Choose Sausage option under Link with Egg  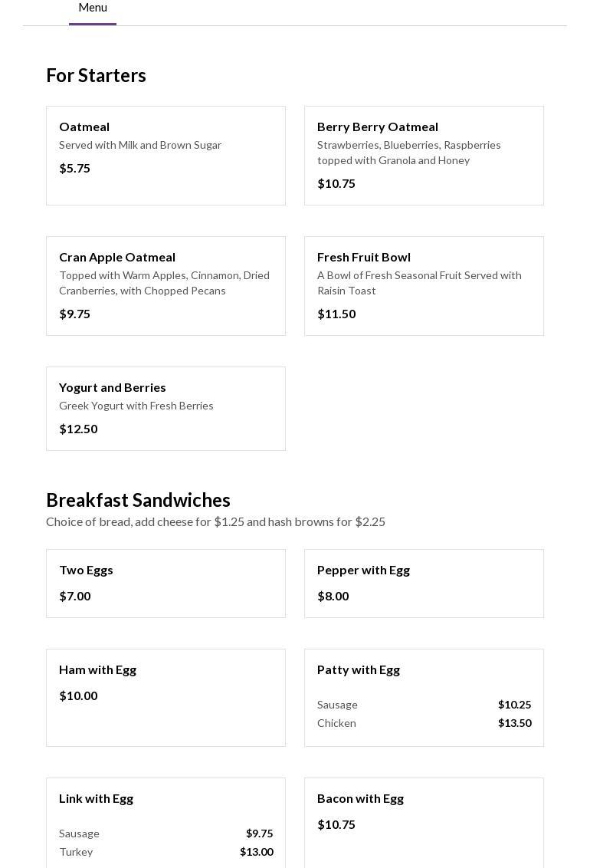point(166,833)
